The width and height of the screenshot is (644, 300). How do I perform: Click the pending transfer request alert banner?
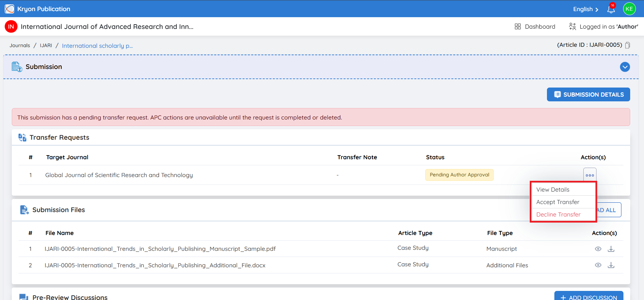tap(321, 117)
